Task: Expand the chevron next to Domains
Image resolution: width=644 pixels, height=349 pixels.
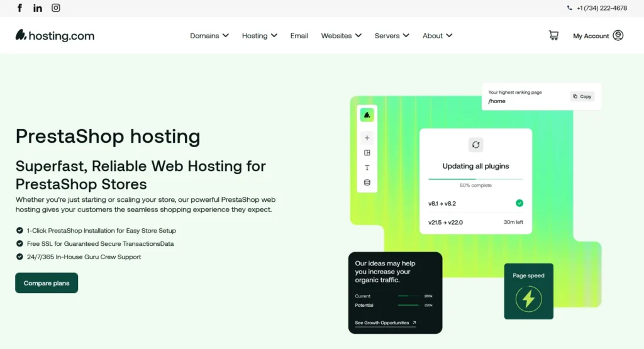Action: [x=226, y=36]
